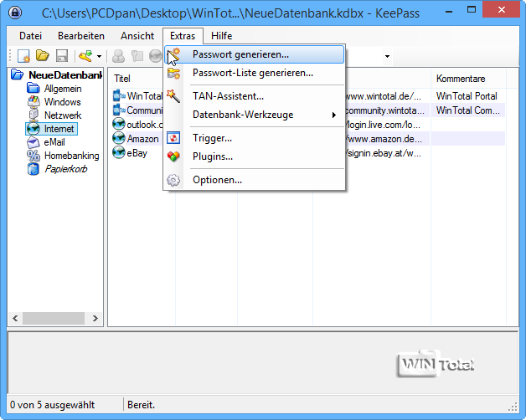Click the WinTotal Com... comment cell
Image resolution: width=526 pixels, height=420 pixels.
[x=468, y=110]
